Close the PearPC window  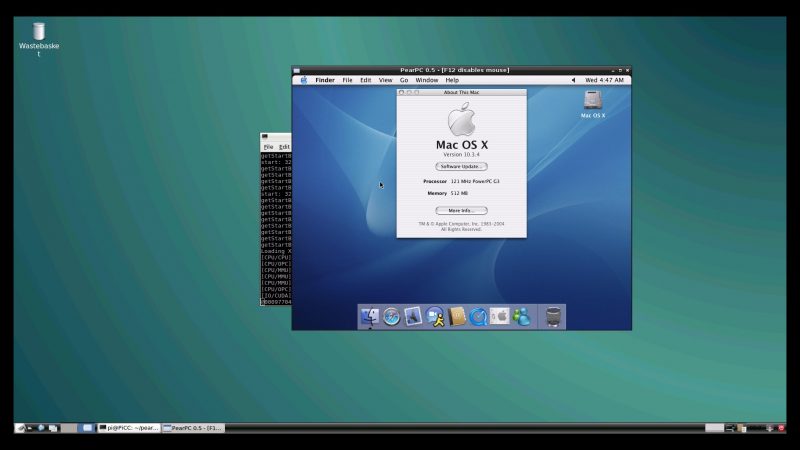point(628,70)
